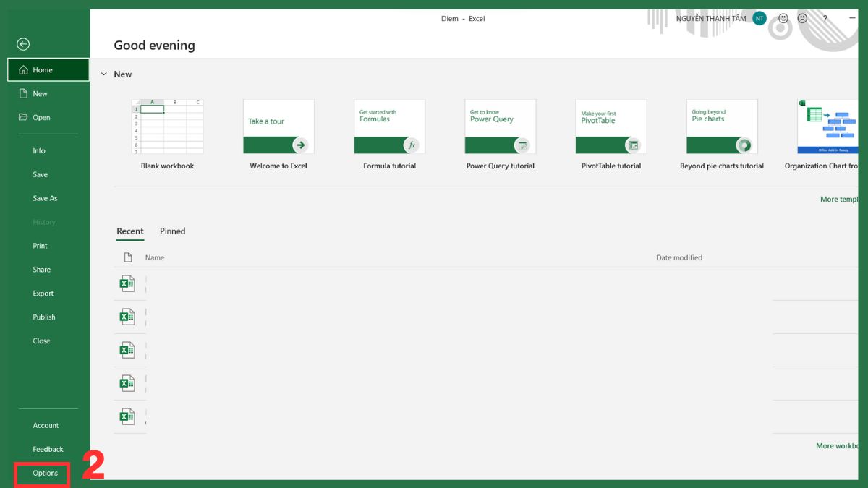This screenshot has width=868, height=488.
Task: Select Export in the sidebar
Action: coord(43,293)
